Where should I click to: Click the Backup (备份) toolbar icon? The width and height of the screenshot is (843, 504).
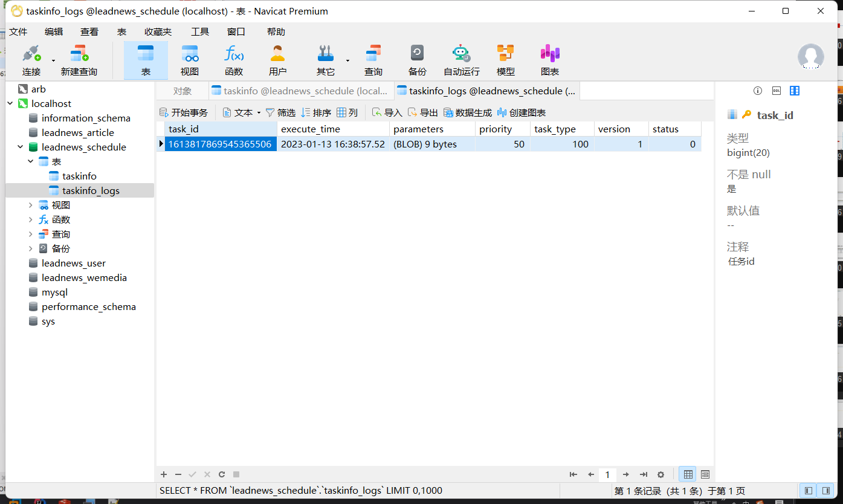[417, 60]
